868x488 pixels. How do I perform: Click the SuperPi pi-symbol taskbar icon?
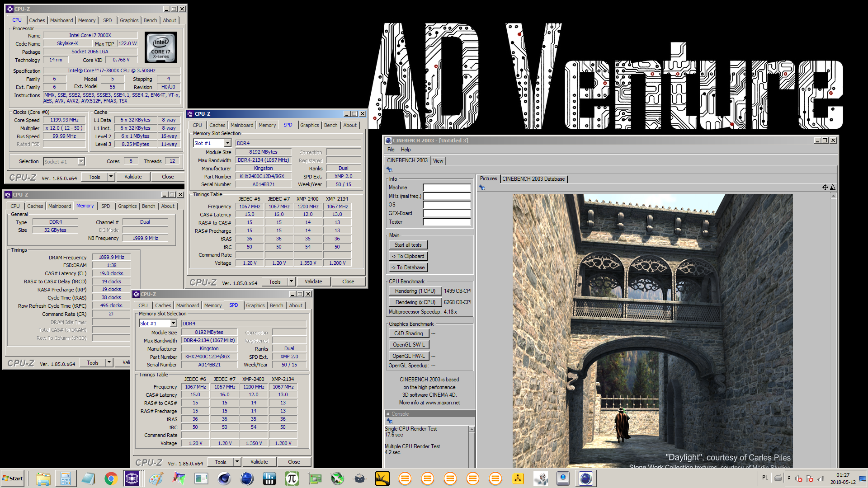(x=292, y=479)
